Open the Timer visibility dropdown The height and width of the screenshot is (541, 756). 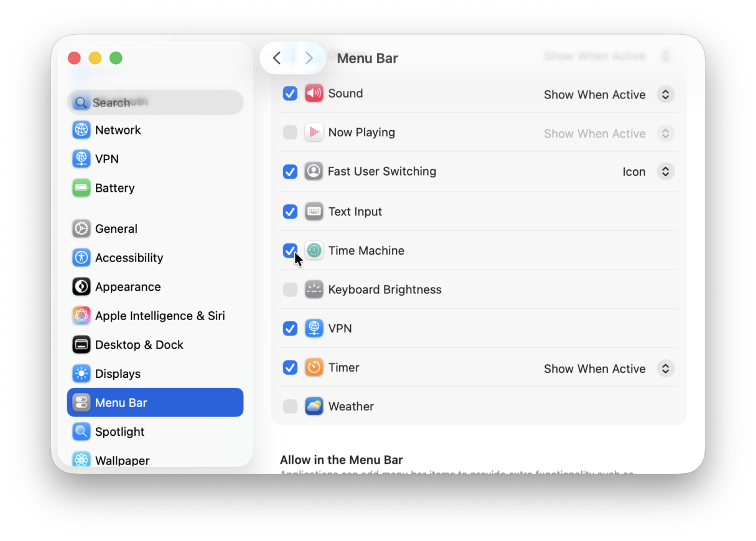pos(665,368)
